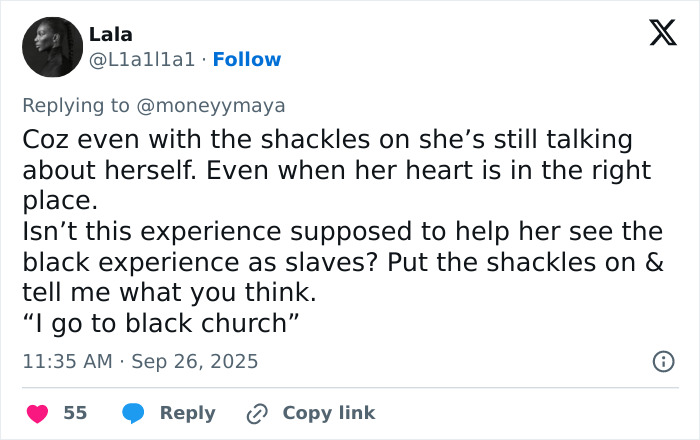Click the chain link copy icon
The height and width of the screenshot is (440, 700).
tap(258, 412)
